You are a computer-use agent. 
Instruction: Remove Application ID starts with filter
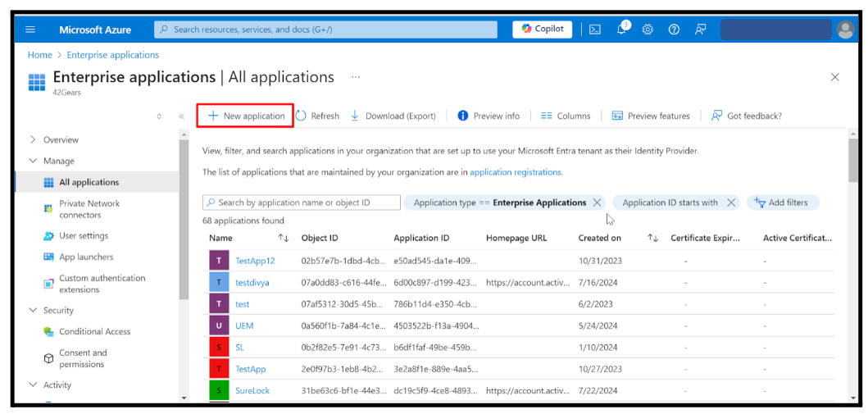click(x=731, y=202)
